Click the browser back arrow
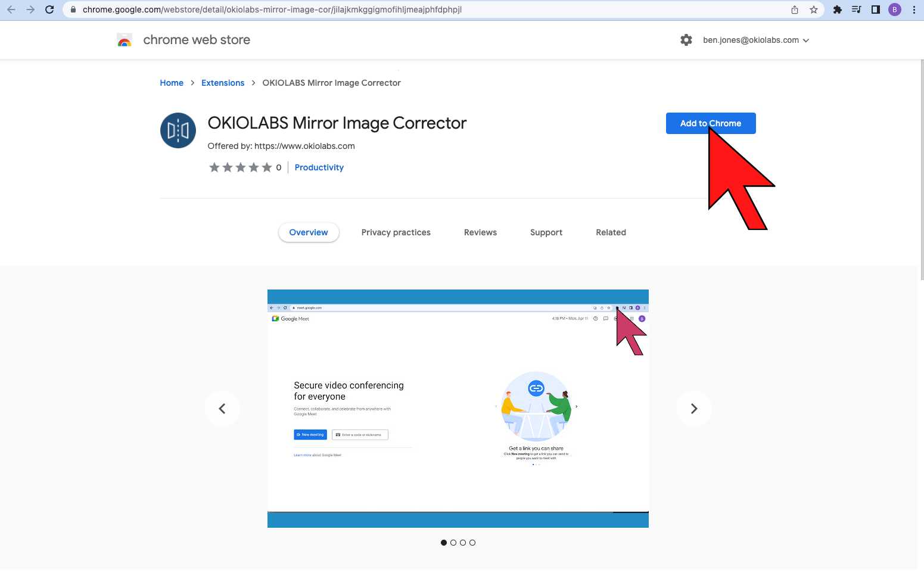924x576 pixels. click(11, 10)
